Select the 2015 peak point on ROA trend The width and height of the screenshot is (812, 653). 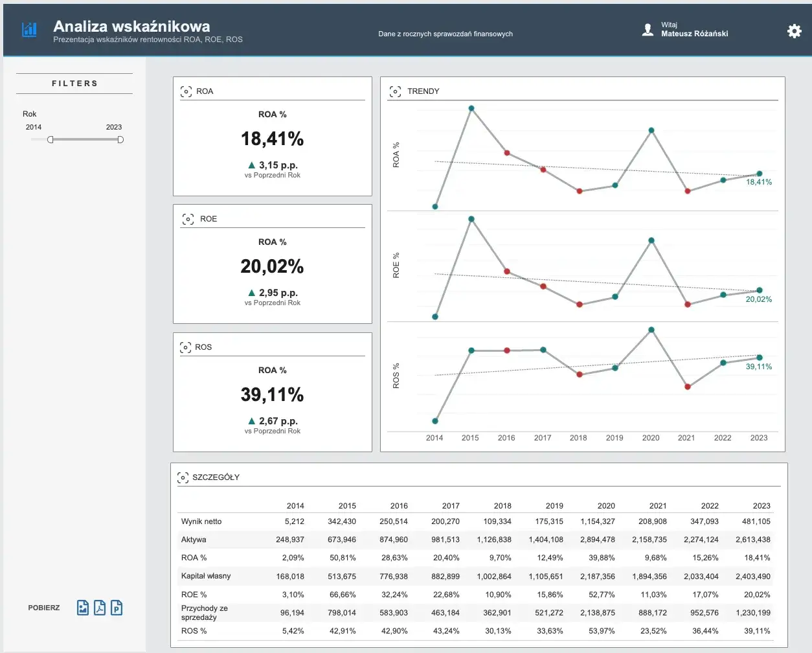(x=471, y=108)
